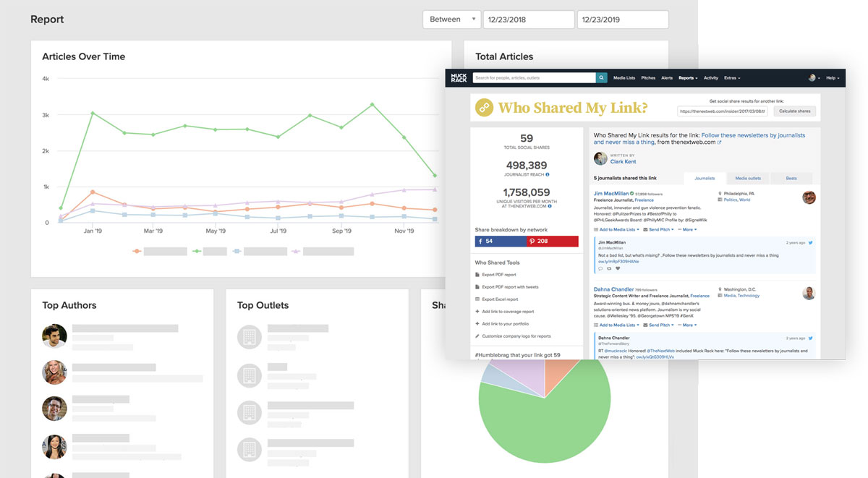The width and height of the screenshot is (868, 478).
Task: Click the Calculate shares button
Action: tap(795, 111)
